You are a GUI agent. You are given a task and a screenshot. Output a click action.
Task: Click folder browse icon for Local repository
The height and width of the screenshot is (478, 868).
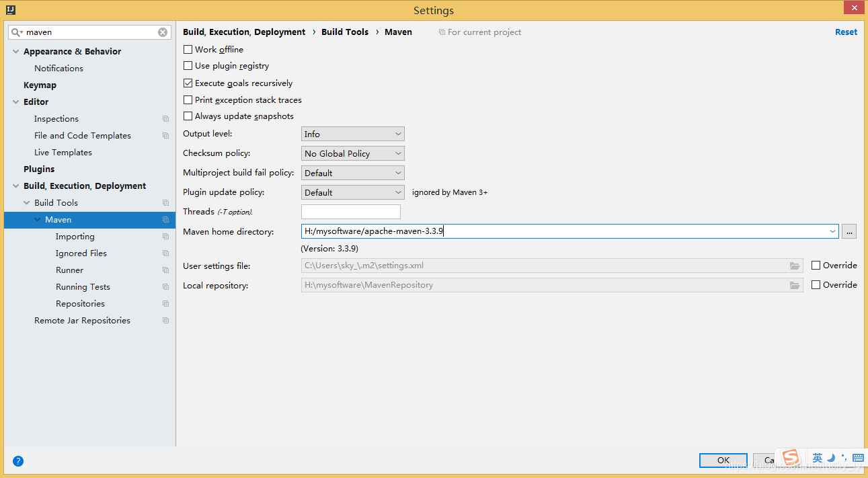795,285
